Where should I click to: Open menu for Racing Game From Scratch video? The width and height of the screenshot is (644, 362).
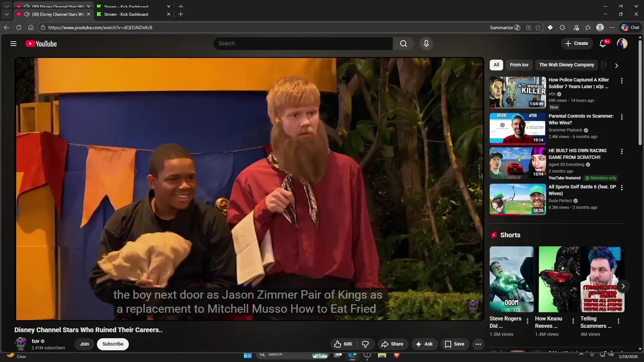click(x=622, y=151)
